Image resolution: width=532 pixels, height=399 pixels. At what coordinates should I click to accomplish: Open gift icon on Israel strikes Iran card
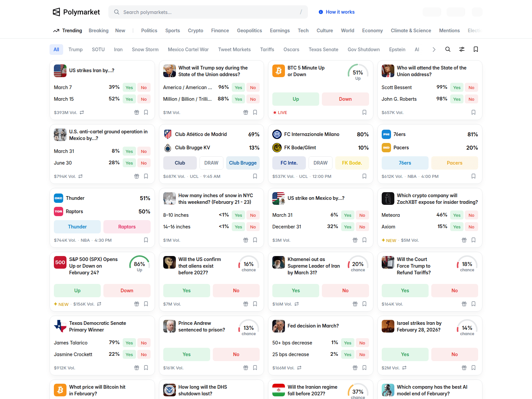464,368
